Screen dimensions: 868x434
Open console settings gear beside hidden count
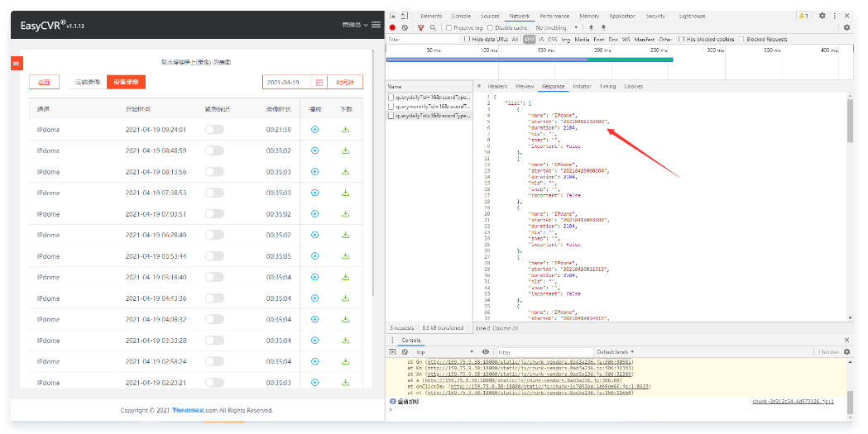pyautogui.click(x=846, y=351)
